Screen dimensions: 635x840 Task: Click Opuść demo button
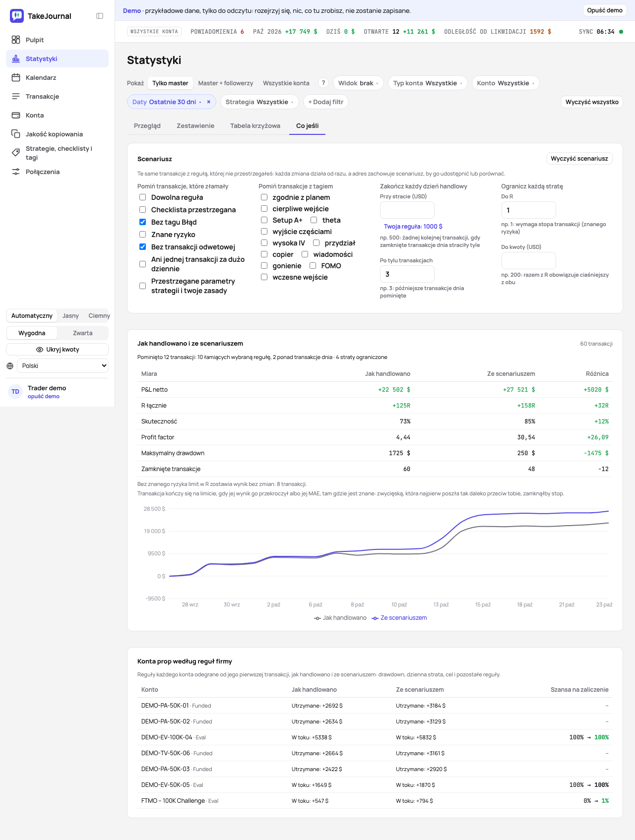(605, 10)
